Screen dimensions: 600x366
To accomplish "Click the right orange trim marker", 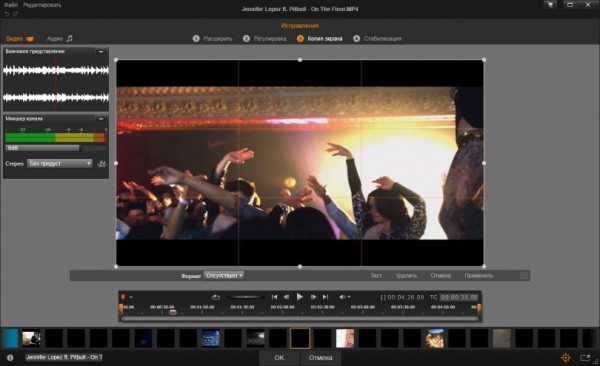I will (479, 308).
